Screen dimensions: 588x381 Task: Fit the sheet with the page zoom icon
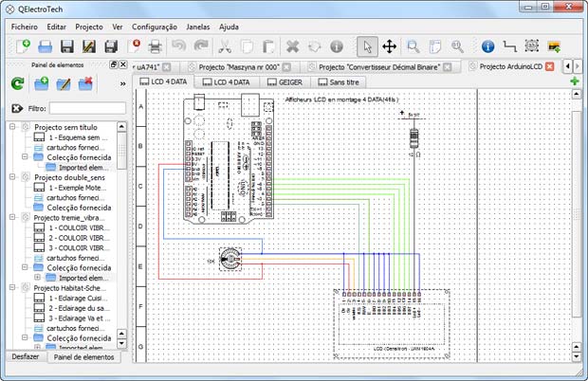click(x=435, y=46)
